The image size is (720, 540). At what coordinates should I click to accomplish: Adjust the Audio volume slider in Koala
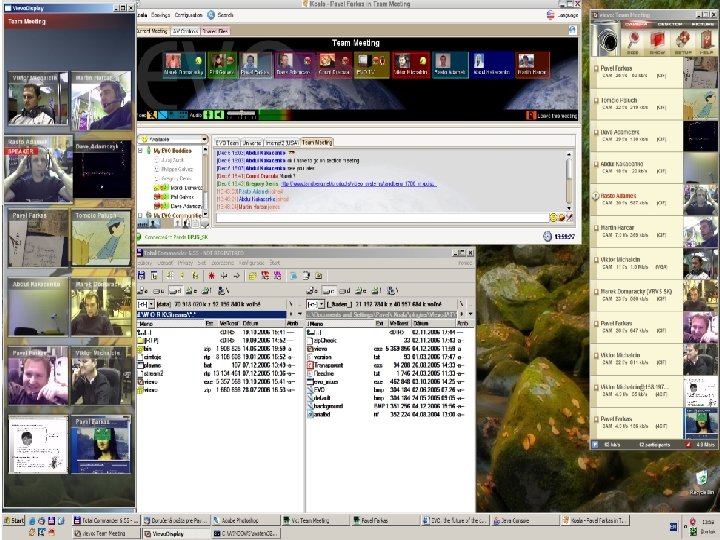pyautogui.click(x=241, y=114)
